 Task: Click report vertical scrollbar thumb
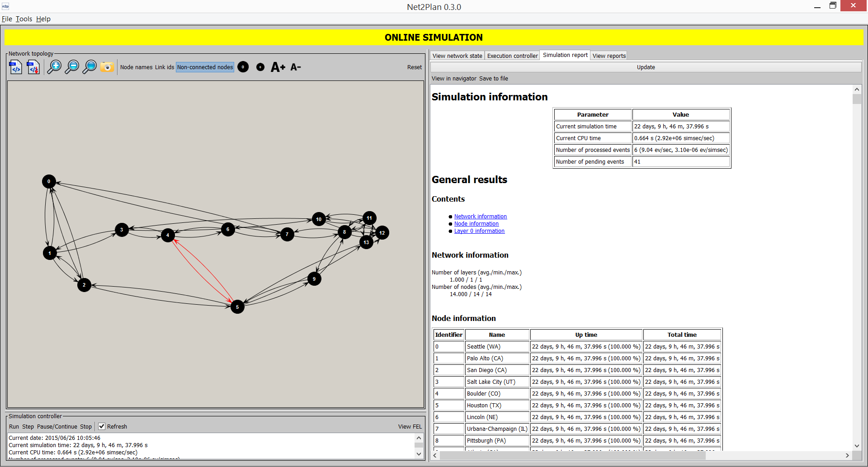(857, 99)
